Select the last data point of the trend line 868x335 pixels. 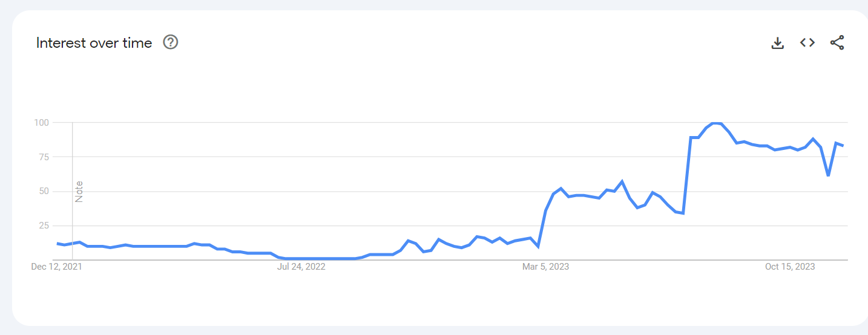[x=843, y=146]
